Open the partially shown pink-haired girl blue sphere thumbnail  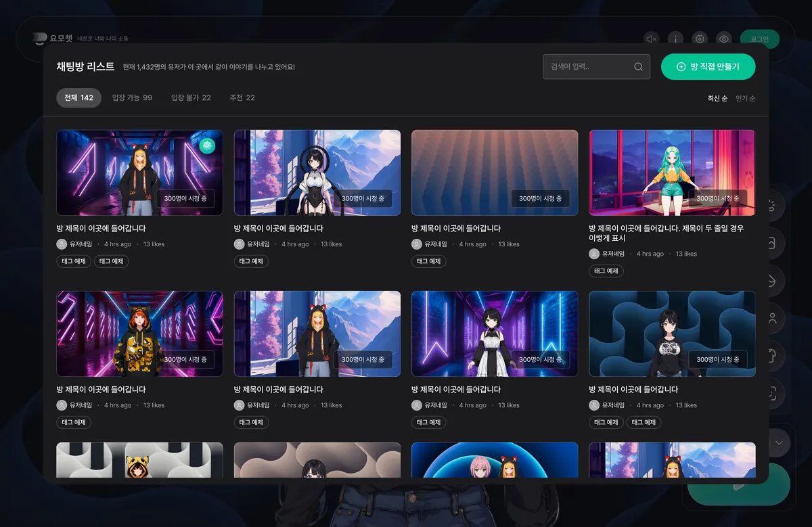tap(495, 460)
